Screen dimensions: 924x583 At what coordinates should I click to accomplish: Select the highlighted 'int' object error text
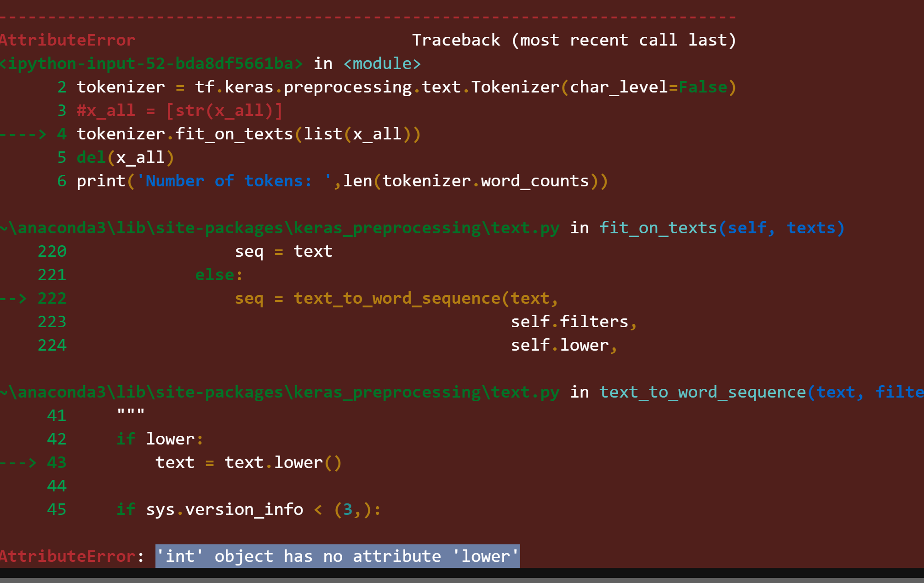click(337, 556)
